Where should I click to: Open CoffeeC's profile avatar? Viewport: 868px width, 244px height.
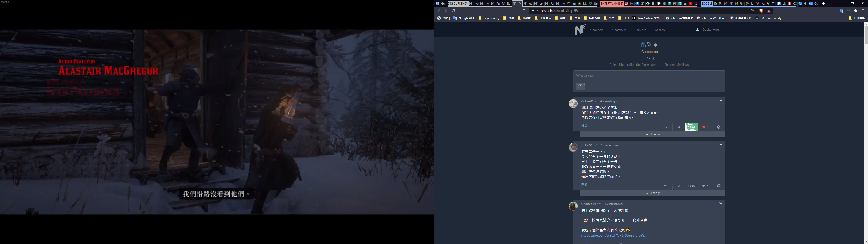(x=573, y=103)
